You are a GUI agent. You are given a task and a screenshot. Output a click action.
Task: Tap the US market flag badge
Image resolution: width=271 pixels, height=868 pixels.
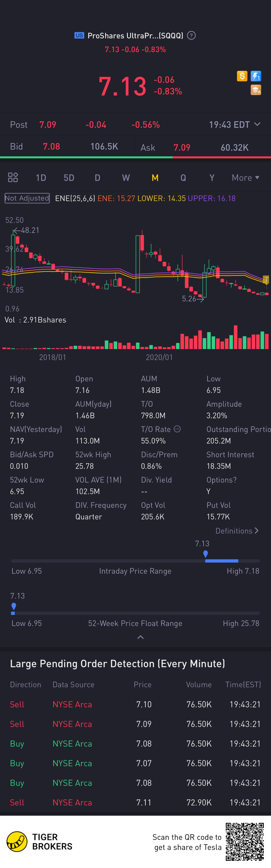pos(79,35)
